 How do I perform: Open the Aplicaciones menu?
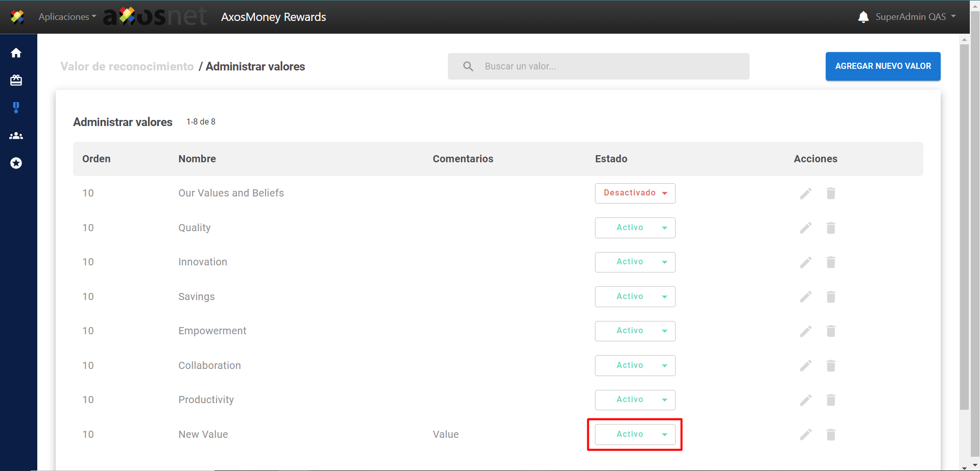tap(67, 17)
